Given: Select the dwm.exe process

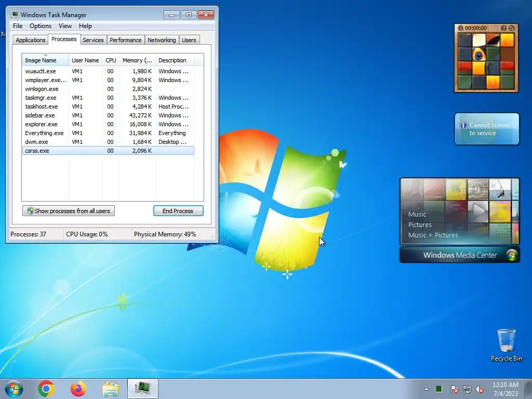Looking at the screenshot, I should coord(108,142).
